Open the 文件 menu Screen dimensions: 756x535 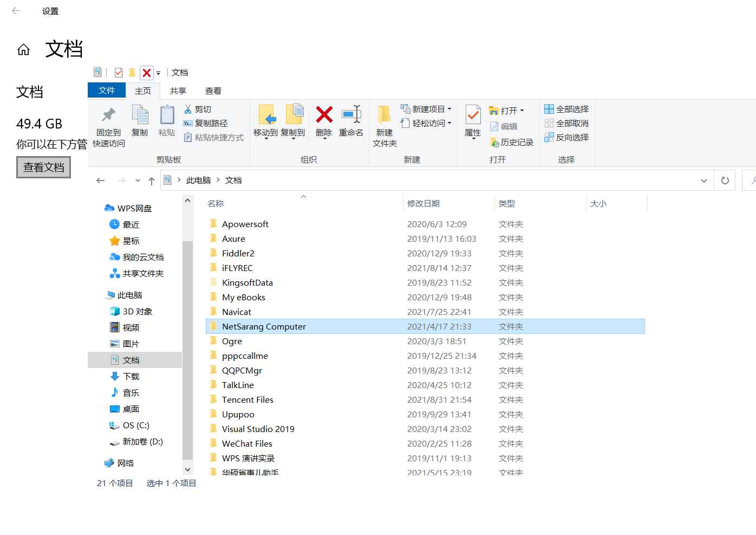pos(107,90)
